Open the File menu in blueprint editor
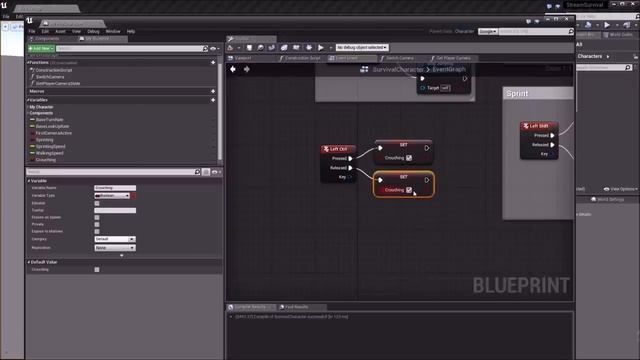 32,31
